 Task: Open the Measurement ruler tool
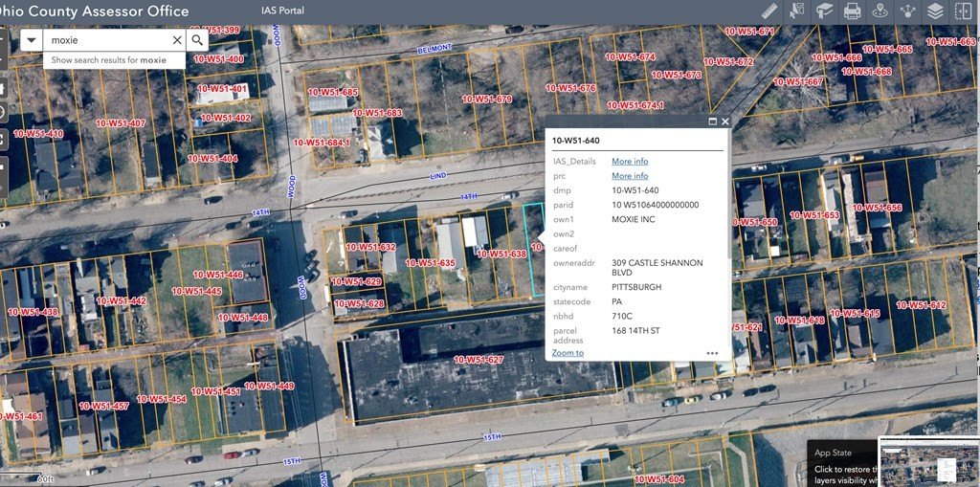point(768,11)
